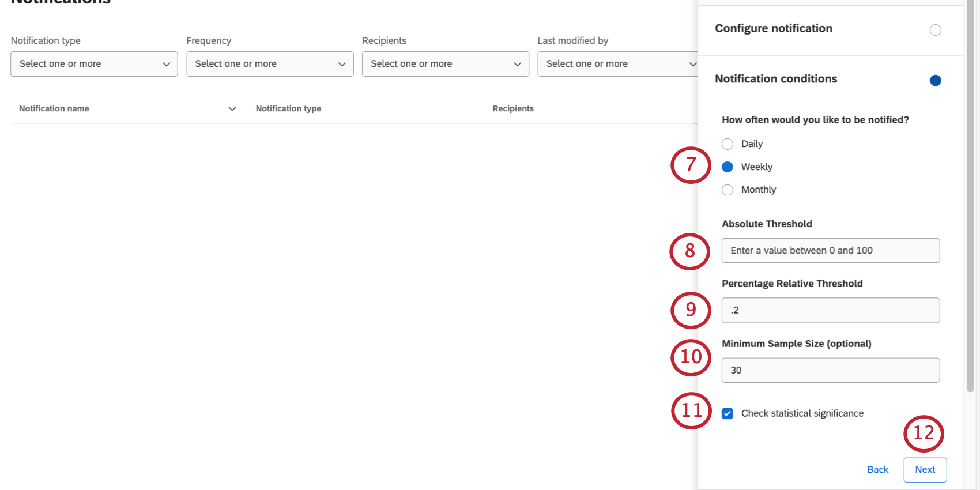Viewport: 980px width, 490px height.
Task: Select the Monthly notification frequency
Action: [x=727, y=190]
